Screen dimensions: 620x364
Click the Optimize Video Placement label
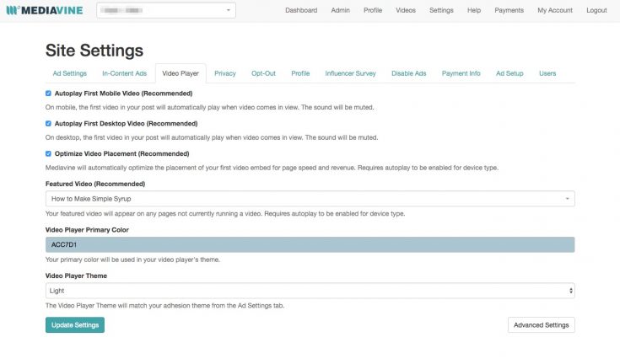121,153
